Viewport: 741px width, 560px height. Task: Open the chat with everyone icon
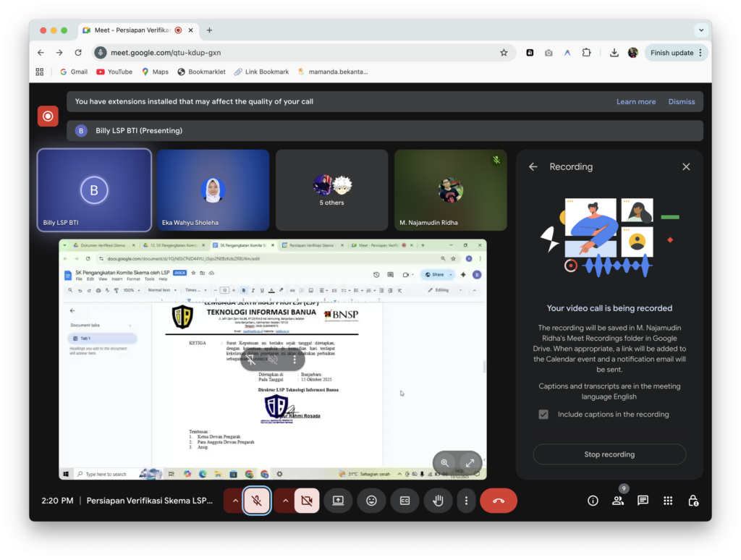643,500
